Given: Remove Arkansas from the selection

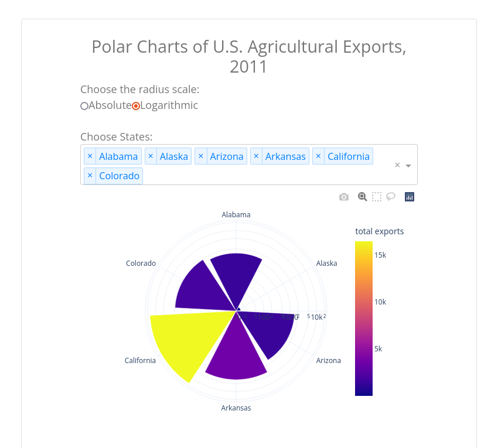Looking at the screenshot, I should tap(256, 156).
